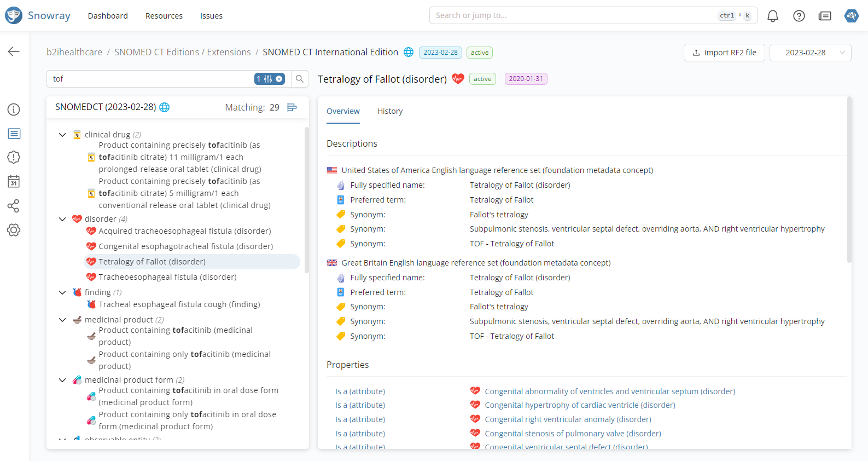868x461 pixels.
Task: Toggle the search filter badge in the search box
Action: point(269,79)
